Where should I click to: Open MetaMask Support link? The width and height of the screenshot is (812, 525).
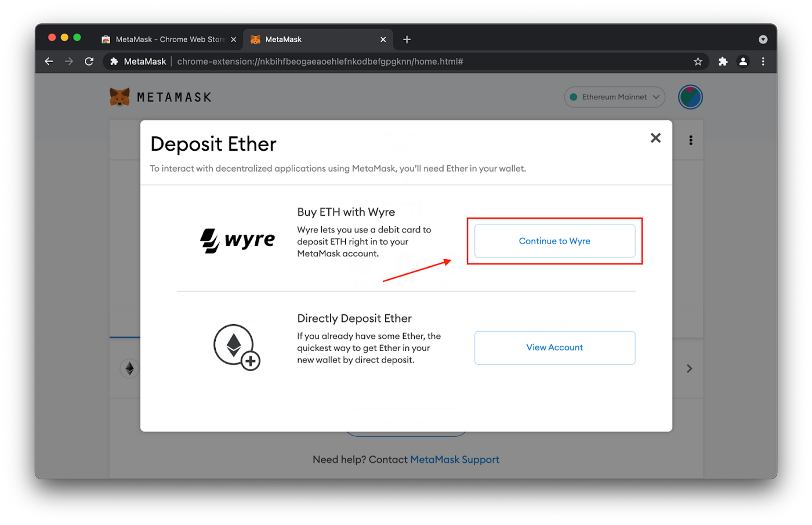pos(455,459)
